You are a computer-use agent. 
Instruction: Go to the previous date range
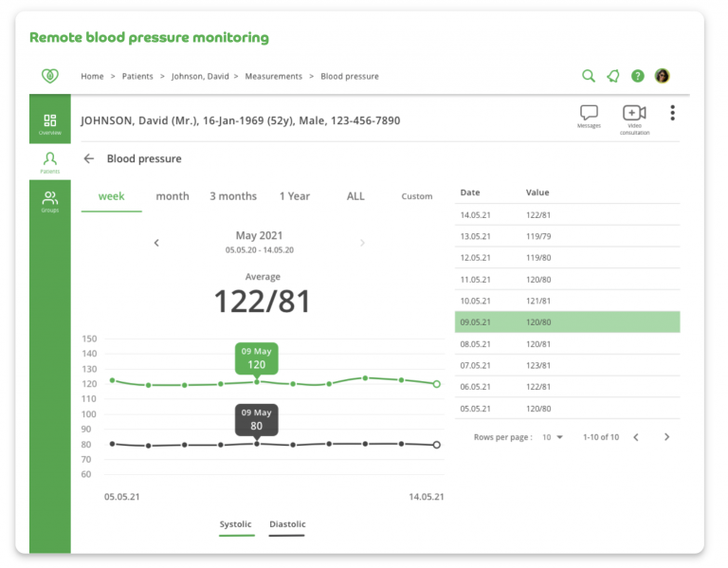(156, 243)
